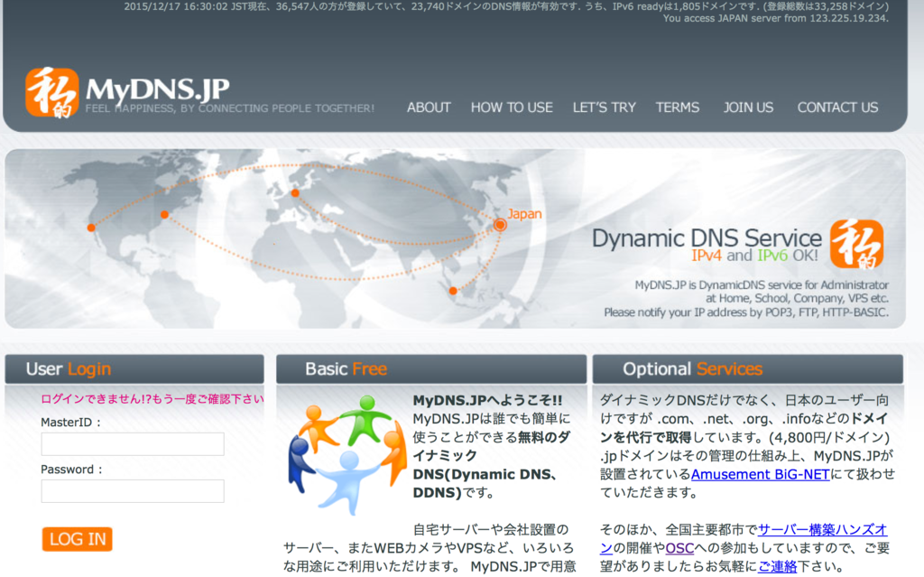Click the tagline 'FEEL HAPPINESS, BY CONNECTING PEOPLE TOGETHER!'
924x577 pixels.
(x=230, y=108)
